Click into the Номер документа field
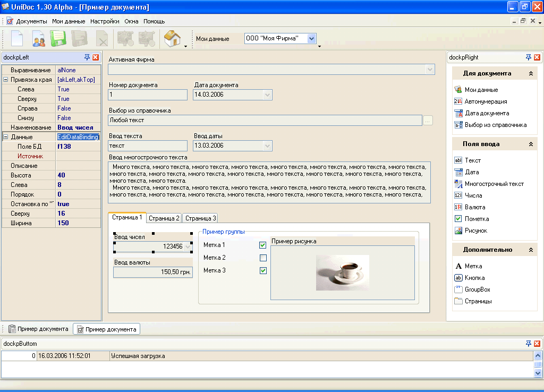 click(148, 95)
